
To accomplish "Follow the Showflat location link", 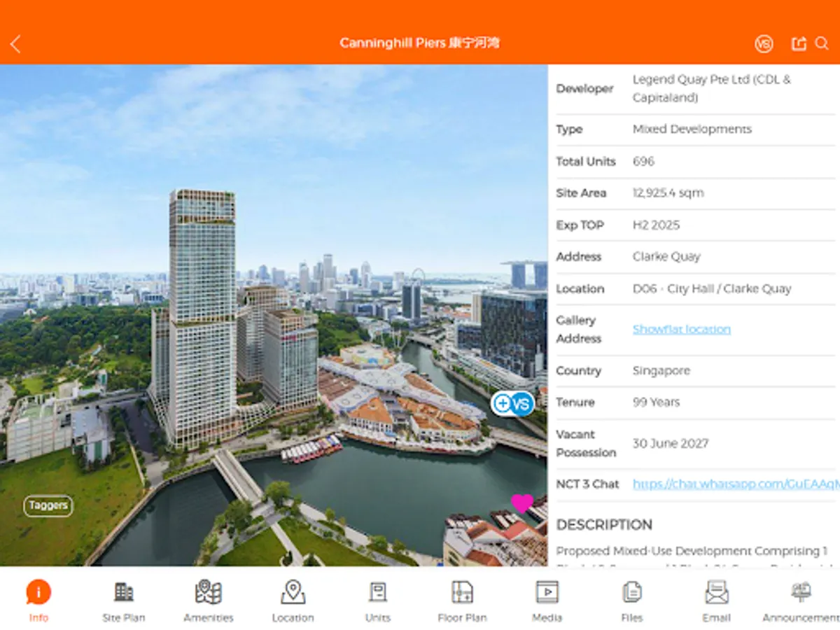I will pyautogui.click(x=682, y=329).
